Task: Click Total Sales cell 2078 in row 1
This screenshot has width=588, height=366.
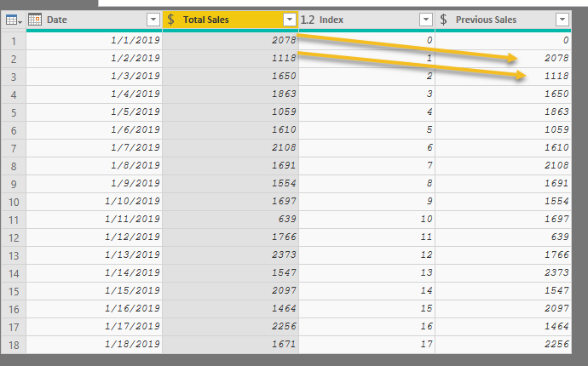Action: (x=231, y=41)
